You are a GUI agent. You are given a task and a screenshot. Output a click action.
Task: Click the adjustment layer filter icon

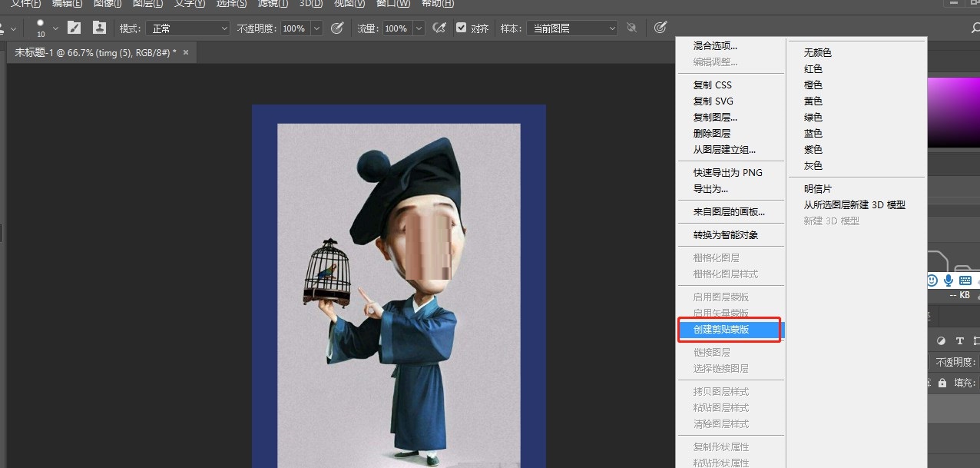click(x=942, y=340)
